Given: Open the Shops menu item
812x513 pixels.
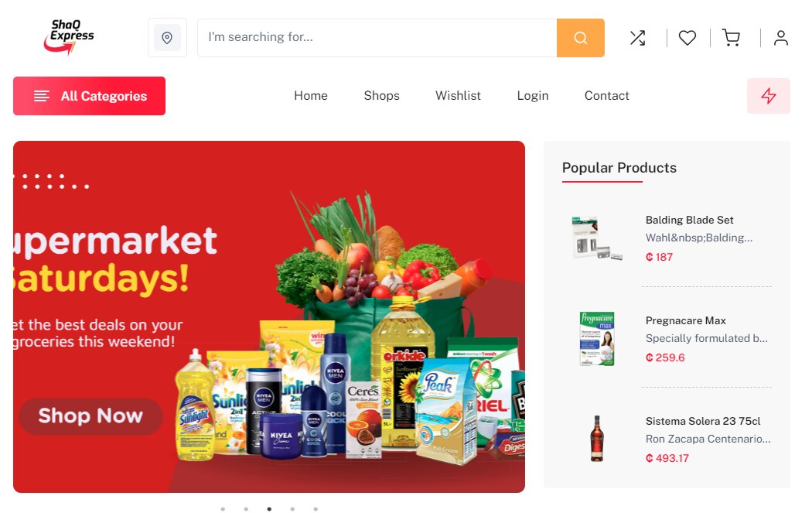Looking at the screenshot, I should (382, 96).
